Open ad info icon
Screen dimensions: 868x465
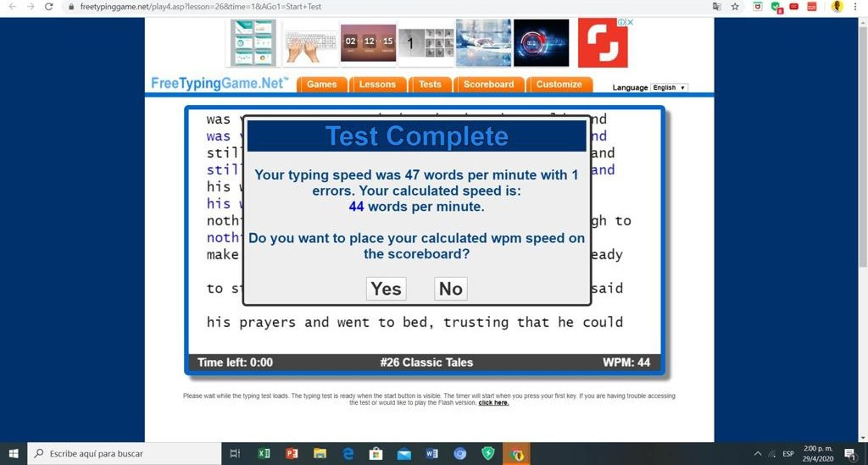(x=621, y=22)
